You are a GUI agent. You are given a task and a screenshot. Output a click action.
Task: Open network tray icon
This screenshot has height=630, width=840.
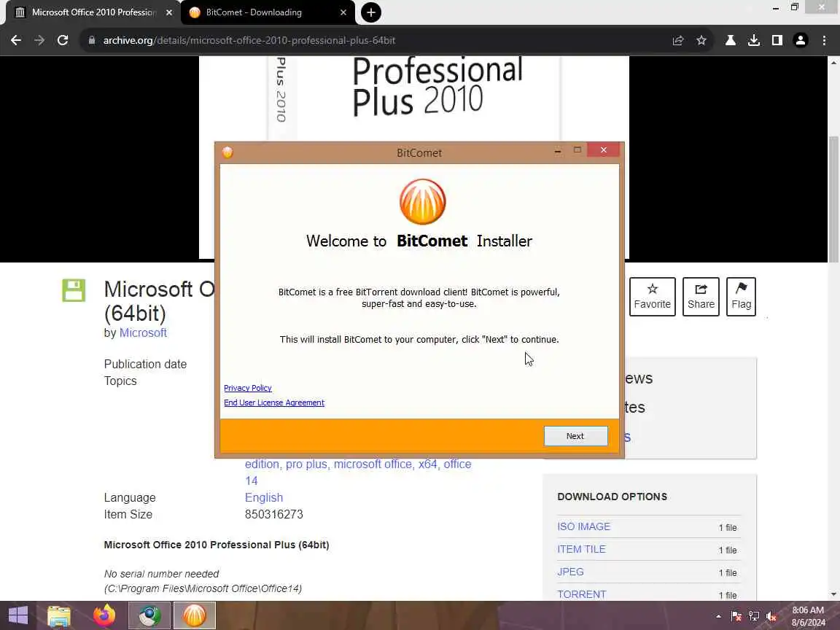pyautogui.click(x=754, y=616)
